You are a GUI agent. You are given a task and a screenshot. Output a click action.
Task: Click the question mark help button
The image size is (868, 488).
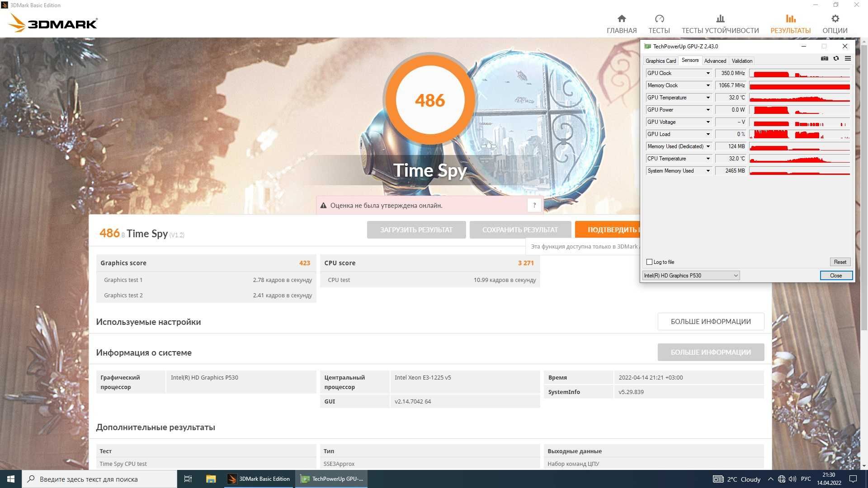point(534,205)
